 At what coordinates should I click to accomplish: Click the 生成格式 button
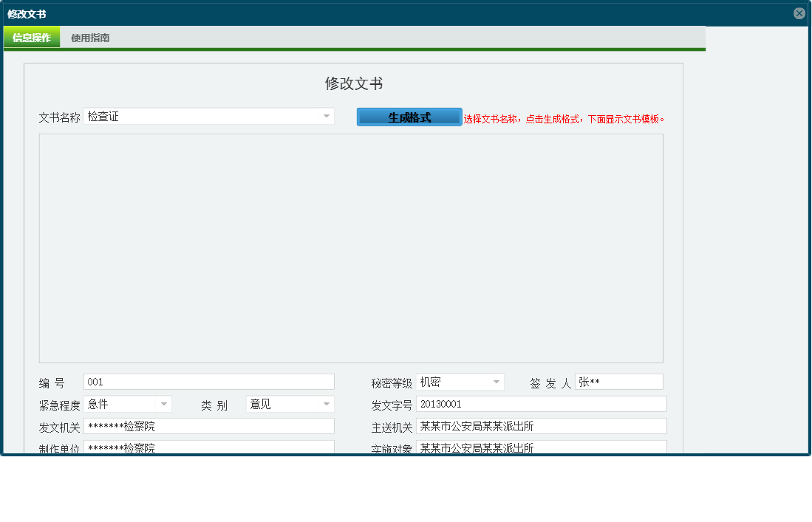[x=409, y=116]
